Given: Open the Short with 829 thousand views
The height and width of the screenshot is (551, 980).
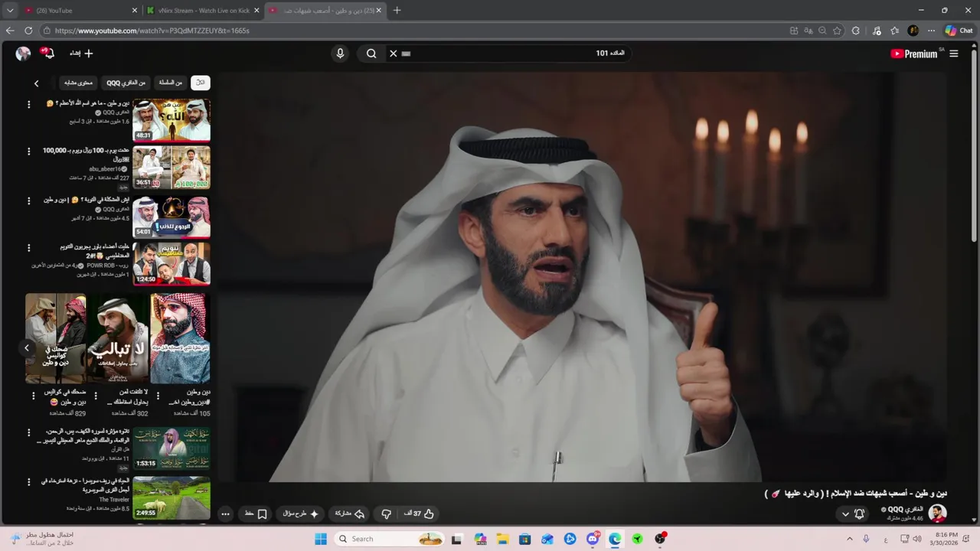Looking at the screenshot, I should (55, 338).
